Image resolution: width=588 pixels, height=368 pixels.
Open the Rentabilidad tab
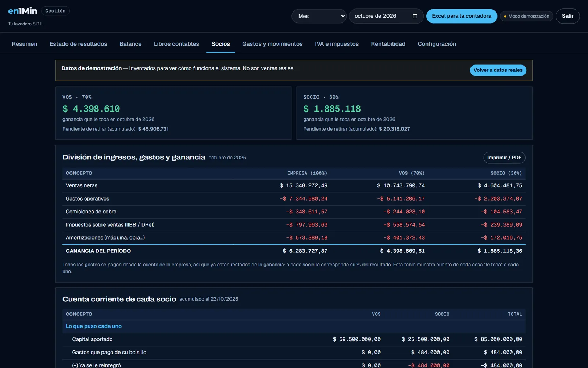point(388,44)
